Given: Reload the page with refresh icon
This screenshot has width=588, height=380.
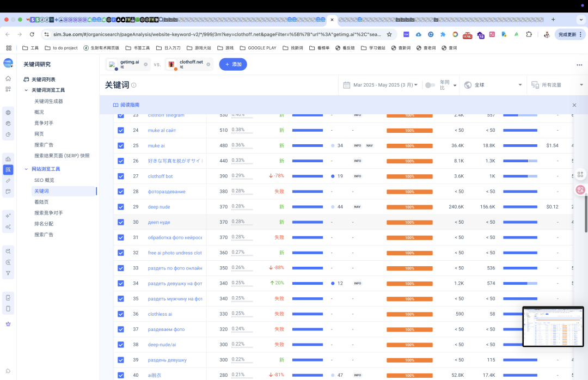Looking at the screenshot, I should [32, 34].
